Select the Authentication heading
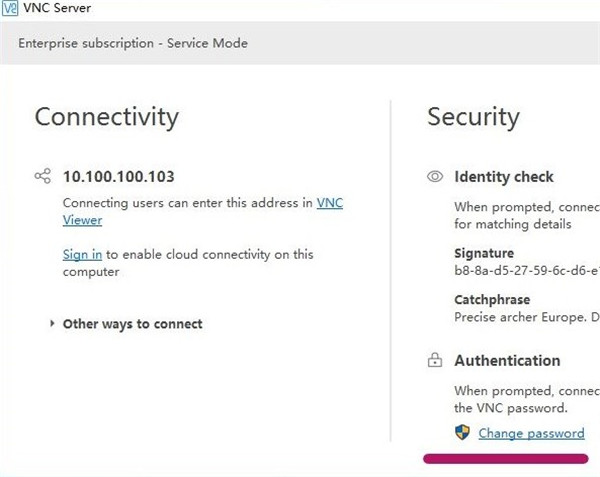 507,361
